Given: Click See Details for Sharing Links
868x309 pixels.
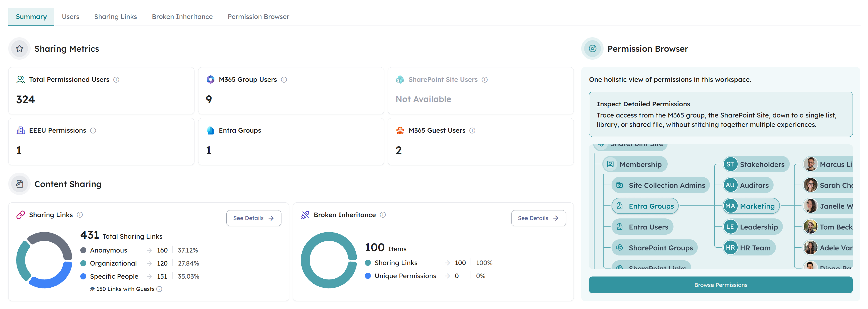Looking at the screenshot, I should [x=254, y=218].
